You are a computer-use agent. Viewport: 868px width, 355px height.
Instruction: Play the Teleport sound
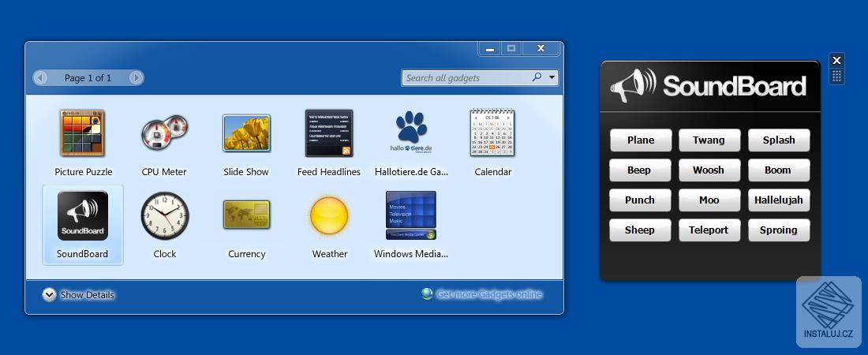pyautogui.click(x=709, y=230)
